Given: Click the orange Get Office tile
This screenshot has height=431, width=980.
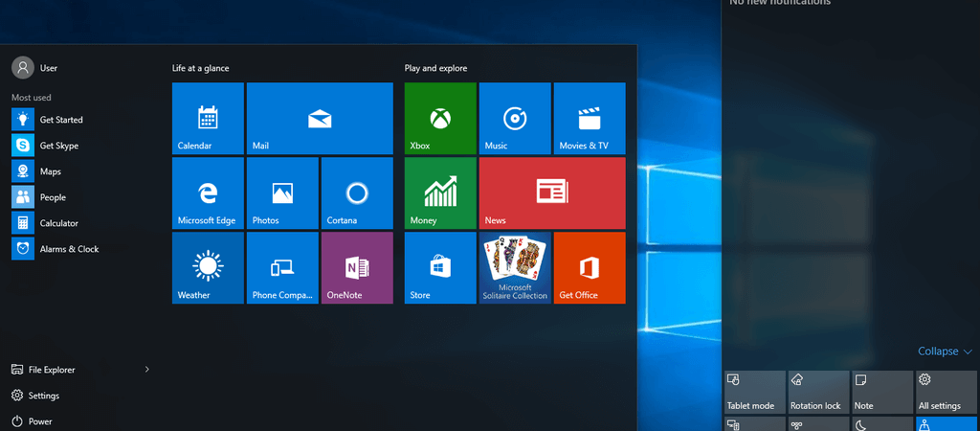Looking at the screenshot, I should 590,268.
